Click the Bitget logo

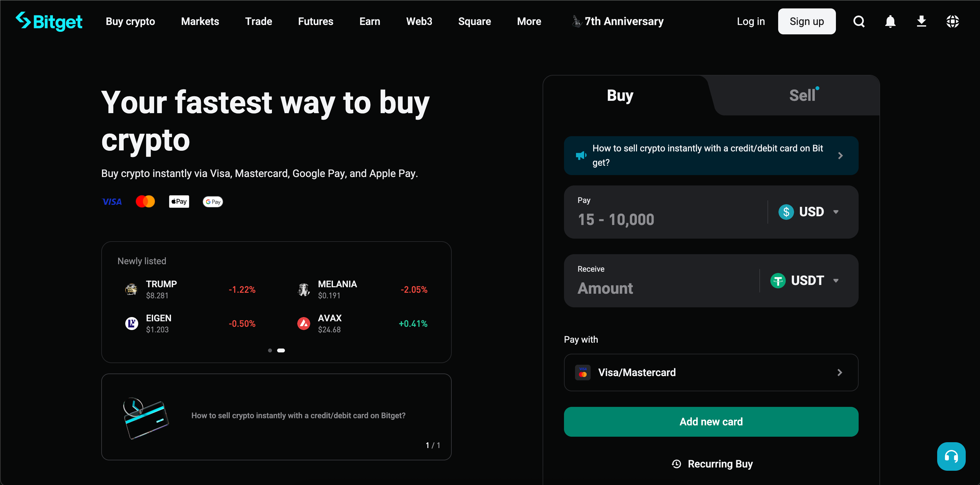point(49,21)
